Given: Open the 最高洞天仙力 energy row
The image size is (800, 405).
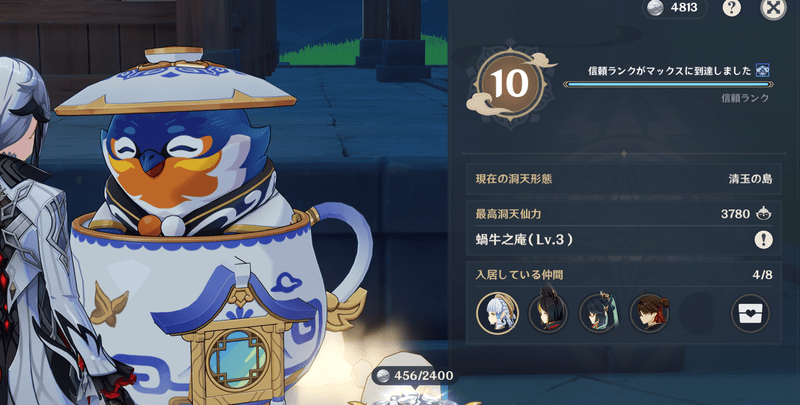Looking at the screenshot, I should (x=624, y=214).
